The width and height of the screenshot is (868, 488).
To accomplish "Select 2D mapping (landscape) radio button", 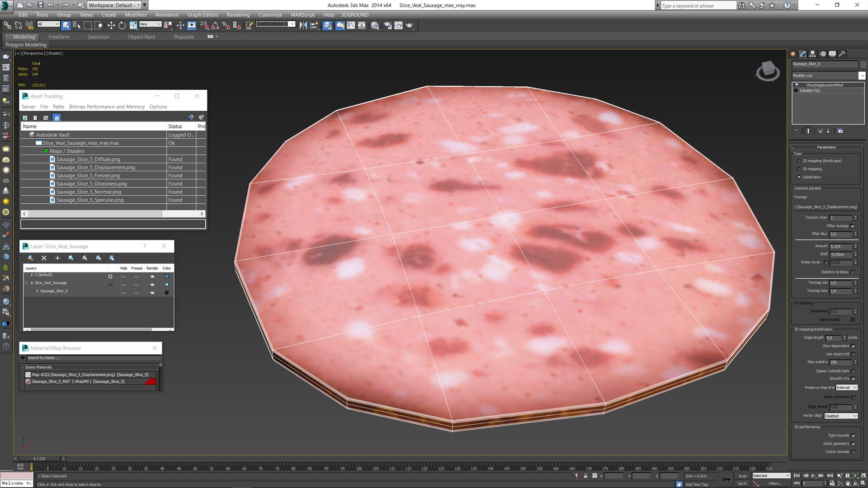I will (x=799, y=161).
